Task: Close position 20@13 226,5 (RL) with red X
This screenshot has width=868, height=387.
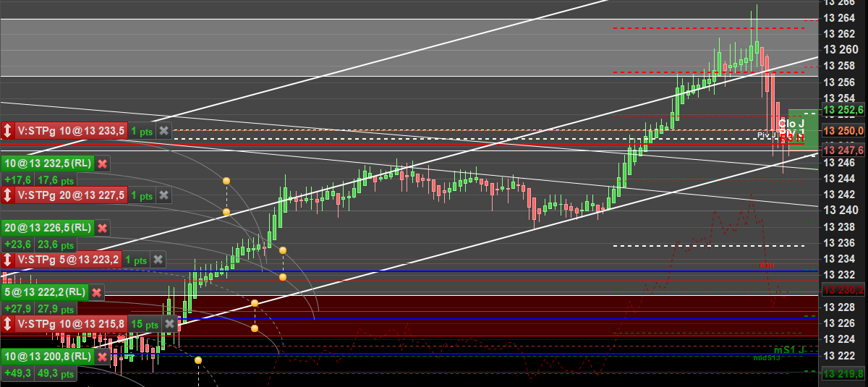Action: click(x=103, y=228)
